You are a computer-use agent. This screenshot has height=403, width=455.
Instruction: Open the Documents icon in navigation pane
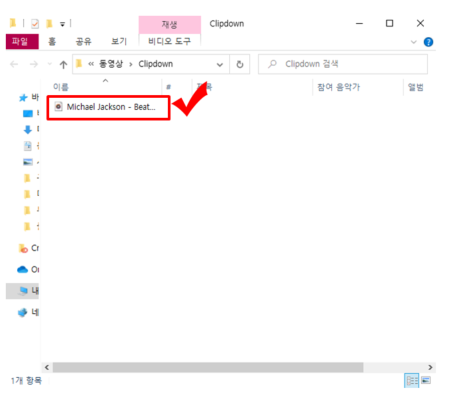click(28, 146)
